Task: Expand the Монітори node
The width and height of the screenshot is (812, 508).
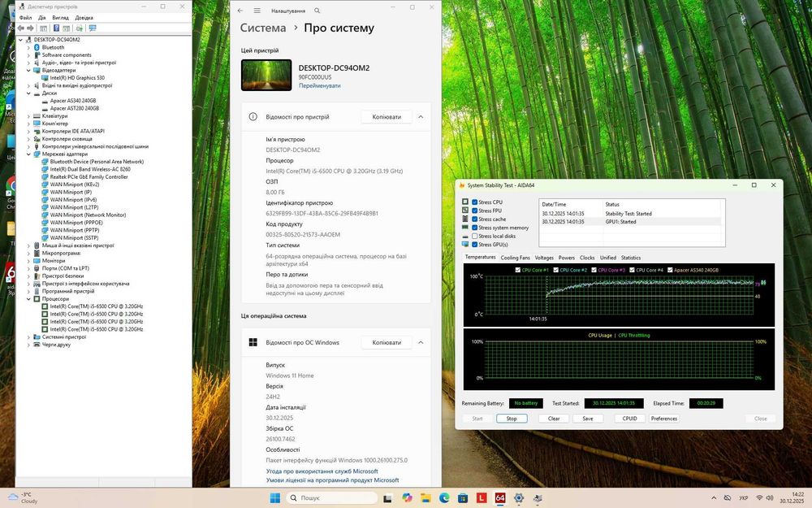Action: [x=28, y=261]
